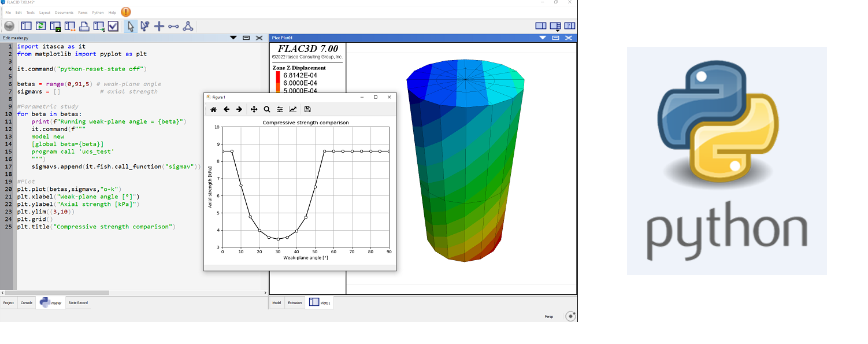Image resolution: width=868 pixels, height=344 pixels.
Task: Minimize the Figure 1 window
Action: tap(362, 97)
